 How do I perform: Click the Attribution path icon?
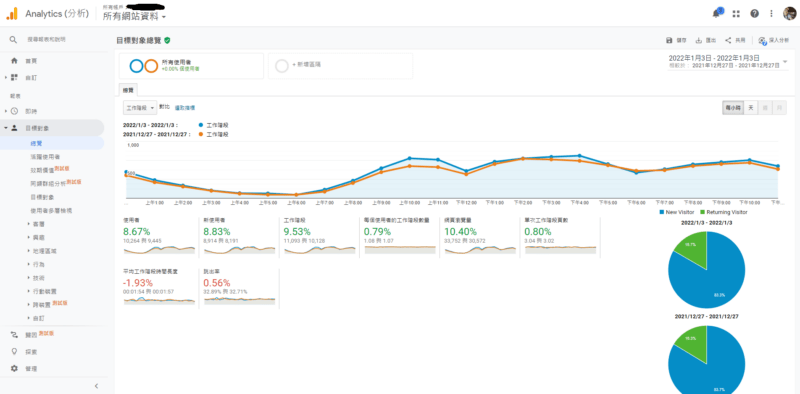(14, 335)
